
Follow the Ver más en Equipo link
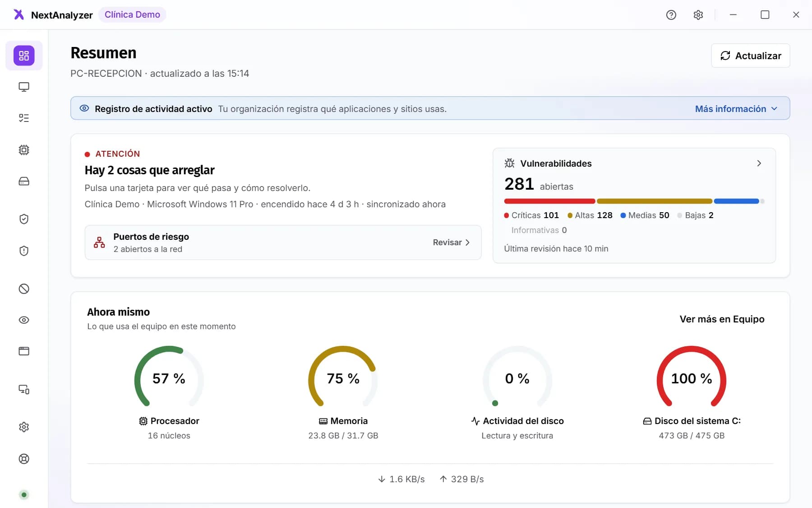722,319
